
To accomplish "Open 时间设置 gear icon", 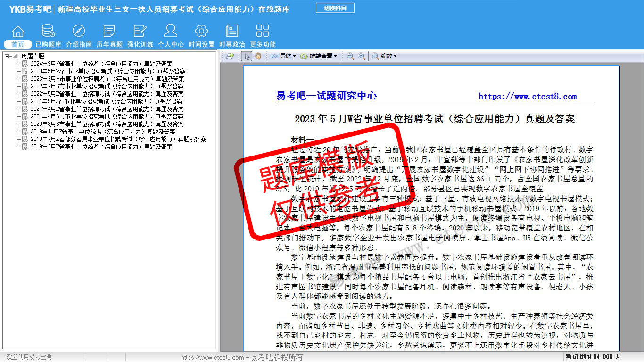I will tap(201, 32).
